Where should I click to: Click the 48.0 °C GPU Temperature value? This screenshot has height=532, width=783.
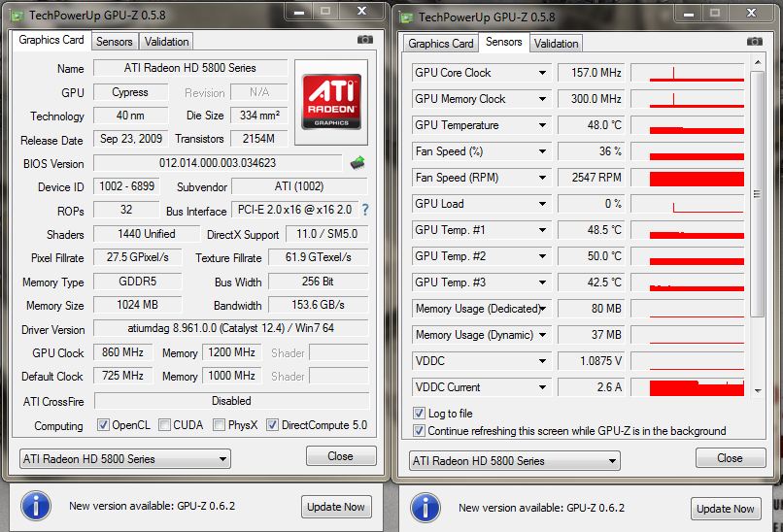click(591, 125)
